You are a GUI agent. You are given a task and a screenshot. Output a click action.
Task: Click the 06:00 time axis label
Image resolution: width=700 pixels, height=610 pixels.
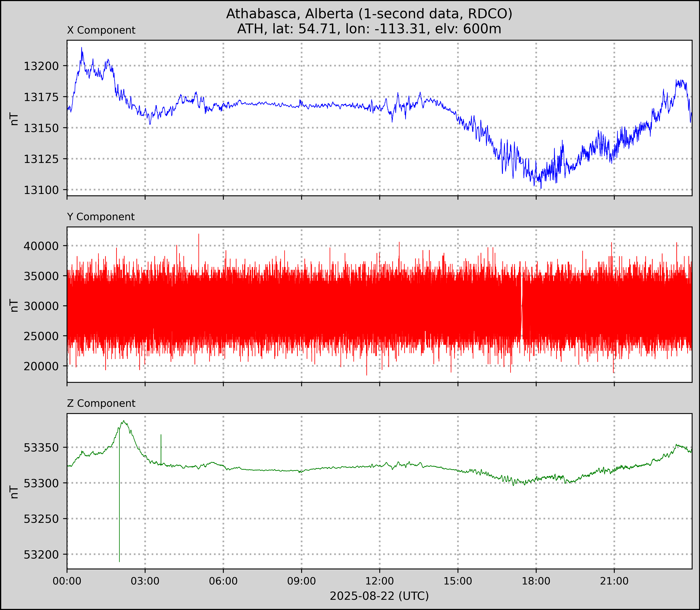(223, 581)
